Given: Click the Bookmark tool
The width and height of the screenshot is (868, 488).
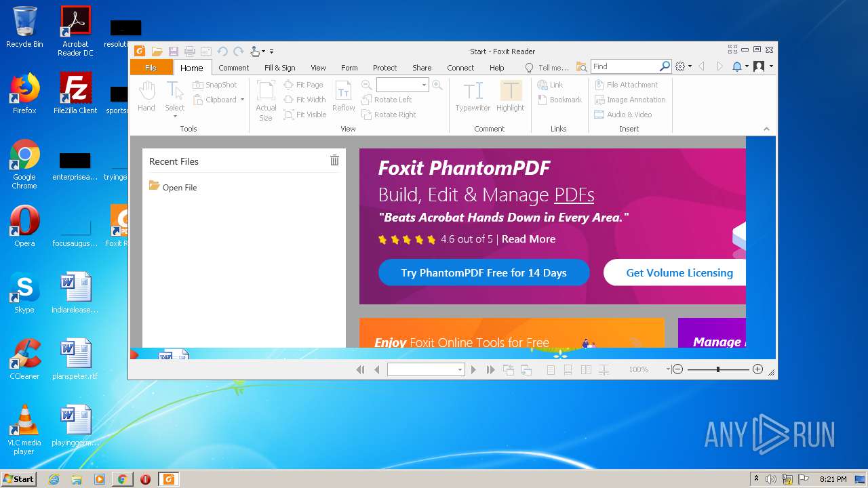Looking at the screenshot, I should pyautogui.click(x=560, y=100).
